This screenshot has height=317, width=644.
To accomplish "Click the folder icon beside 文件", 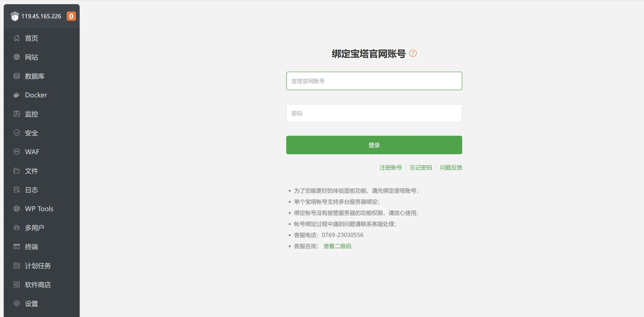I will click(x=16, y=171).
